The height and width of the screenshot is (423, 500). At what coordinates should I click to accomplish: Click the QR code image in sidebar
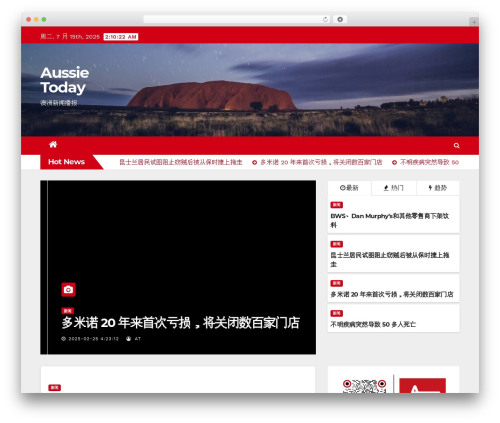click(364, 386)
